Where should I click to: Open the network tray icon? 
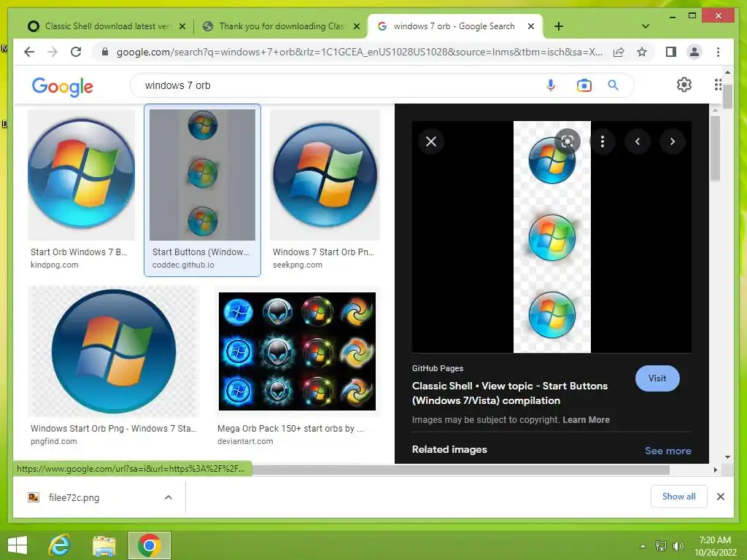(661, 546)
